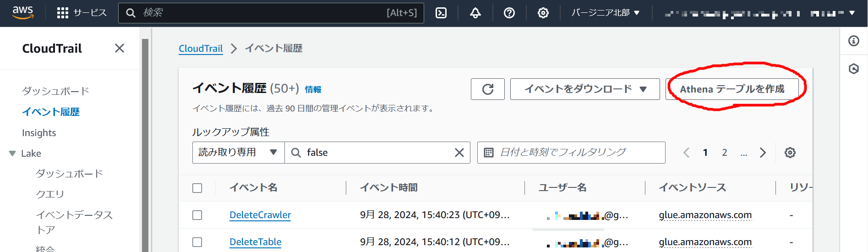
Task: Collapse the Lake section triangle
Action: point(12,153)
